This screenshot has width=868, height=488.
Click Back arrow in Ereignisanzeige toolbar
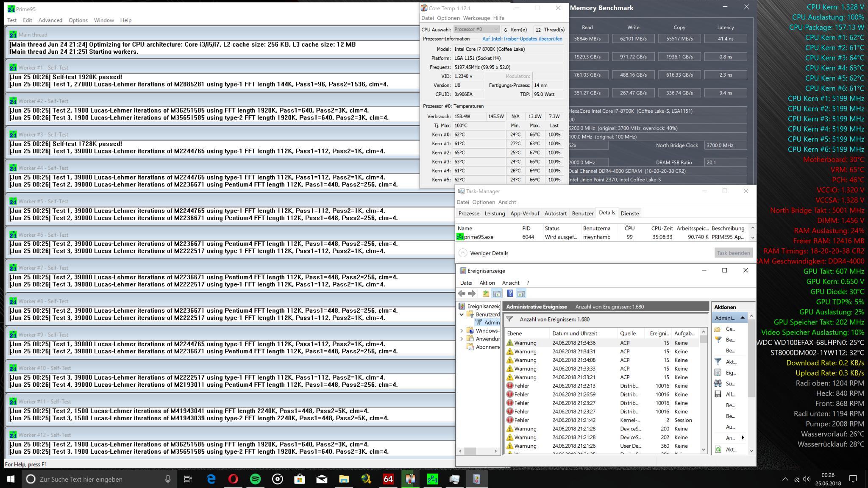[462, 294]
